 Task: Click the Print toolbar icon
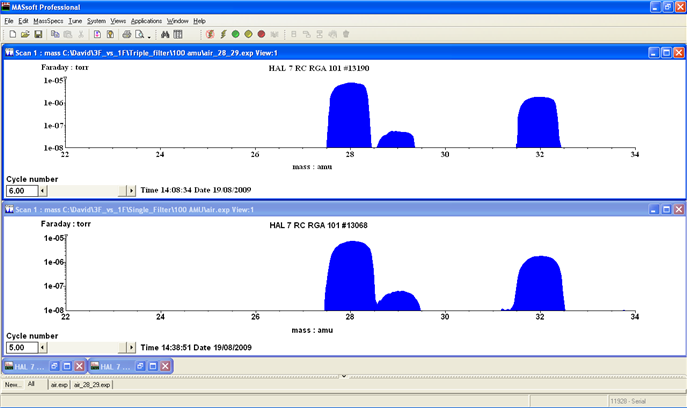(x=126, y=34)
